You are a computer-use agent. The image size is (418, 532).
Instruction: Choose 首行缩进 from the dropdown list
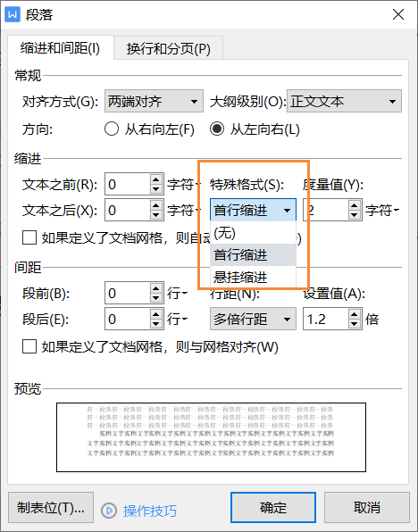(x=253, y=254)
